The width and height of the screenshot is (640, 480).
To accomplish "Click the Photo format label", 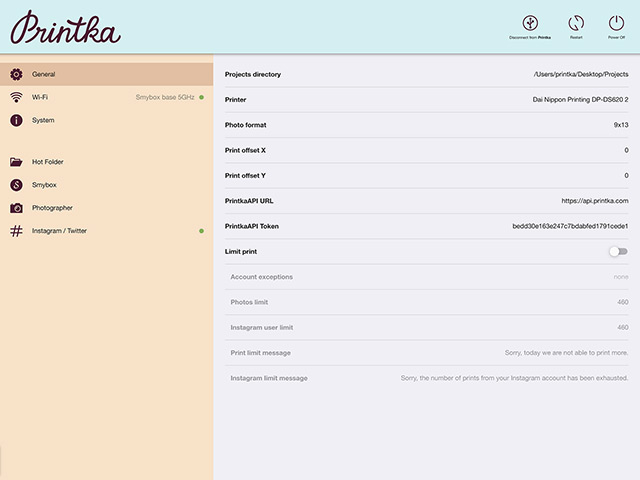I will 245,125.
